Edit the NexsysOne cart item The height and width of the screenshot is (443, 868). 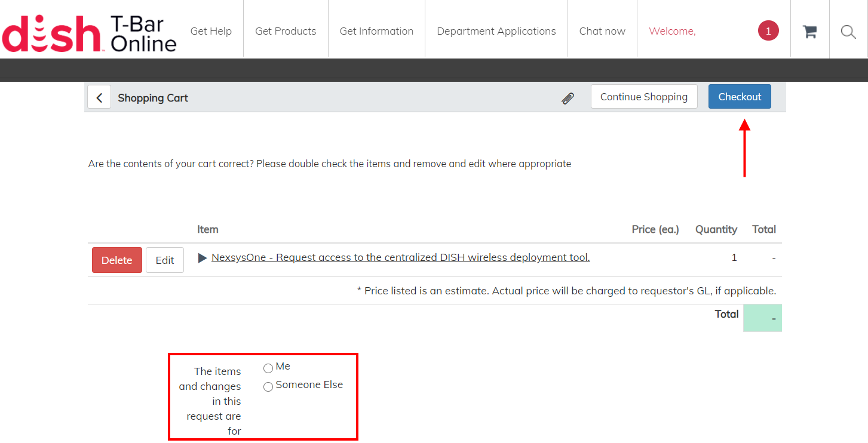coord(165,260)
